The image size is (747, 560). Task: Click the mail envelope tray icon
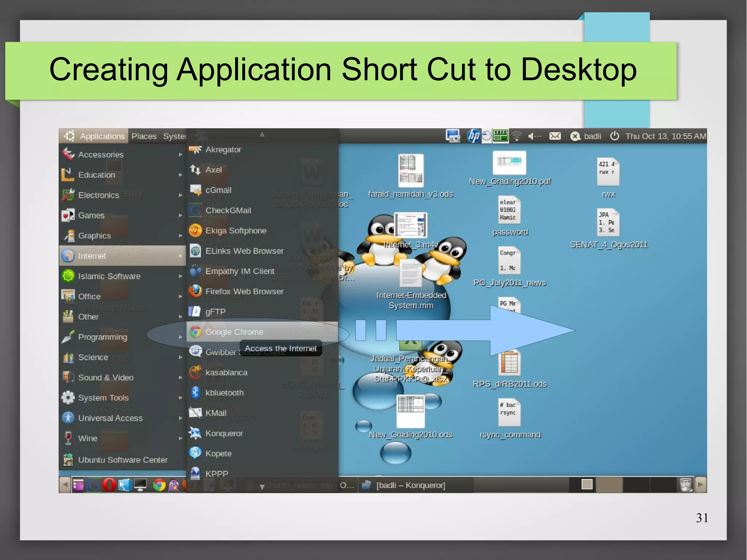(555, 136)
